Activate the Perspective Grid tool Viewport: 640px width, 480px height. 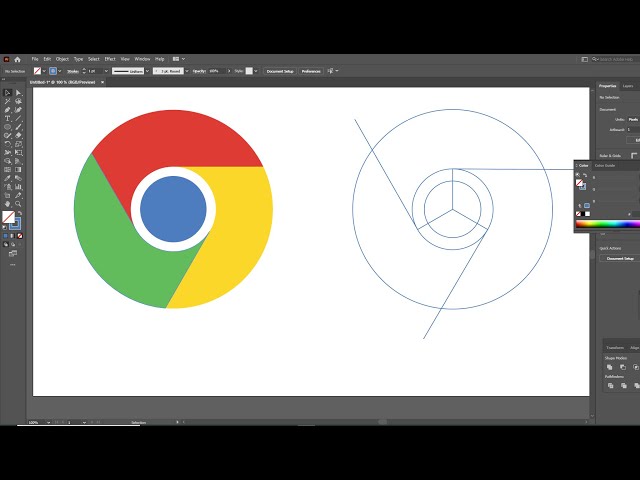coord(18,161)
